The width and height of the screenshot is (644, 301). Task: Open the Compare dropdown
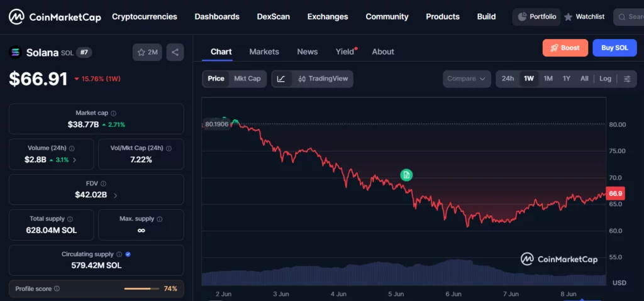pyautogui.click(x=467, y=79)
